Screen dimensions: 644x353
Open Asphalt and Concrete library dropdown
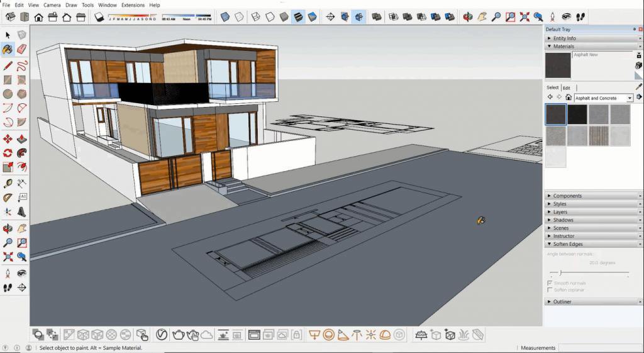pos(630,98)
